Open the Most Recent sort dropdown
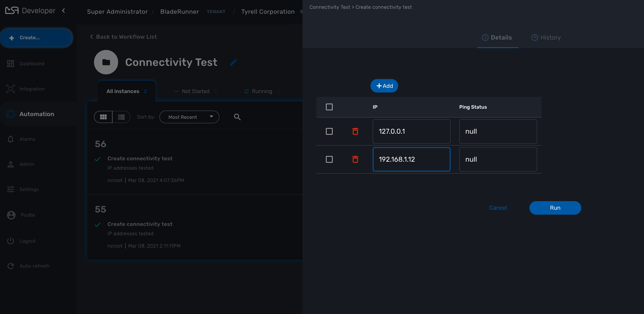The image size is (644, 314). 189,117
